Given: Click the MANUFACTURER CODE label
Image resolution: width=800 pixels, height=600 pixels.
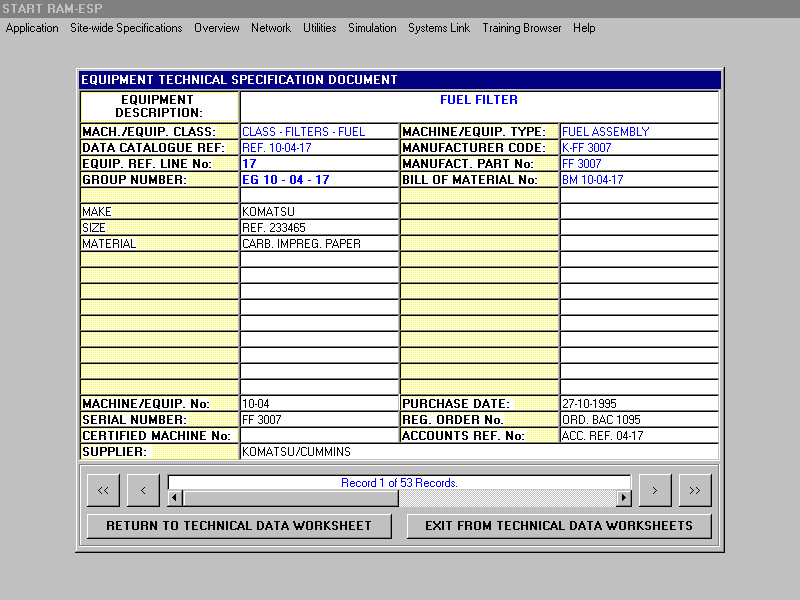Looking at the screenshot, I should pos(479,147).
